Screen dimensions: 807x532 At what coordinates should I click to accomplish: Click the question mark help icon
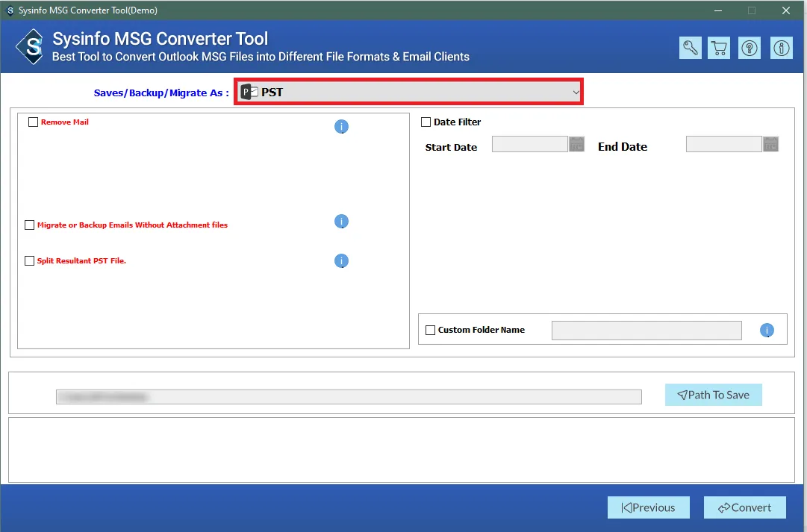click(x=750, y=48)
